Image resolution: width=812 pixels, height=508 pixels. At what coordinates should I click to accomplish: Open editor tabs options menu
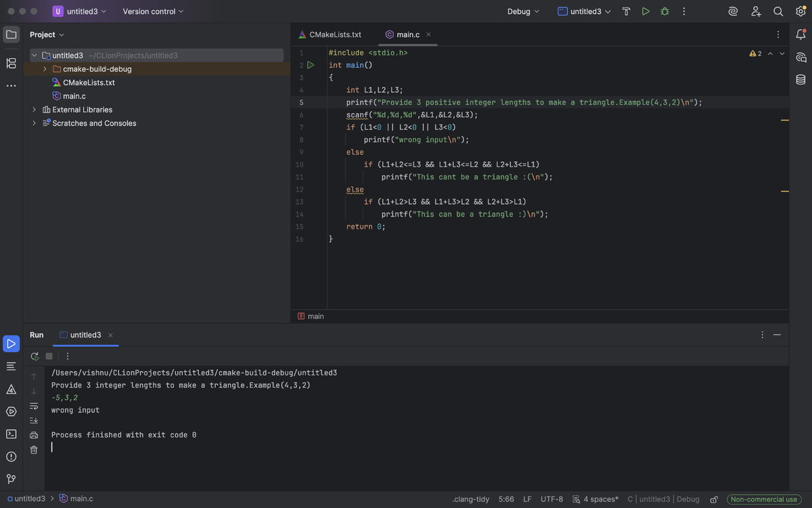click(777, 35)
